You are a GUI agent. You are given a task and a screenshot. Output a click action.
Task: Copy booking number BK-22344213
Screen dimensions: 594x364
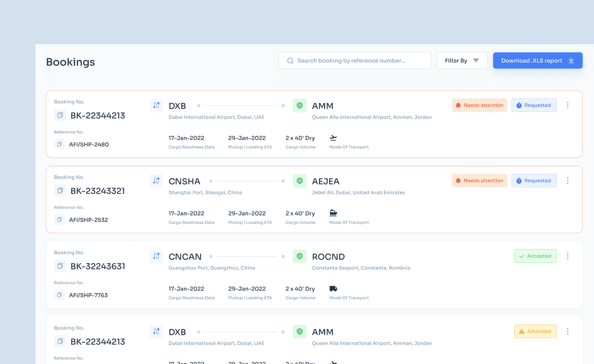(x=60, y=115)
